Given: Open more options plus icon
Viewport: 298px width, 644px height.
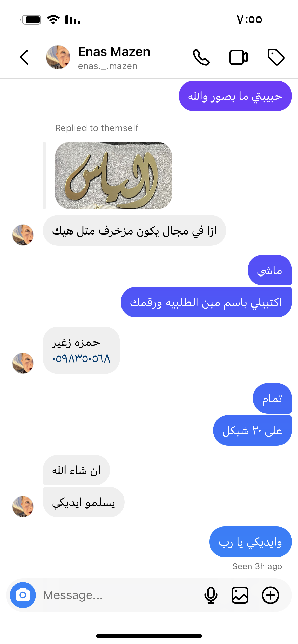Looking at the screenshot, I should [x=270, y=595].
